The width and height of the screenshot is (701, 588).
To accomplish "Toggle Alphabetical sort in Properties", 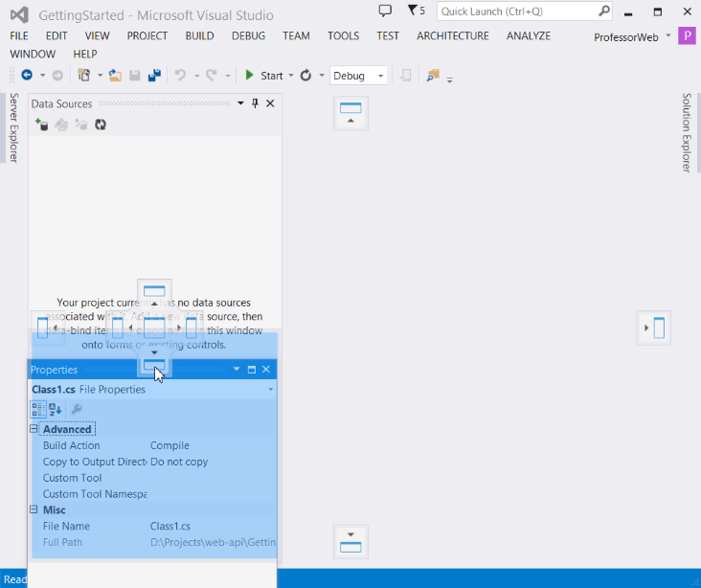I will 56,409.
